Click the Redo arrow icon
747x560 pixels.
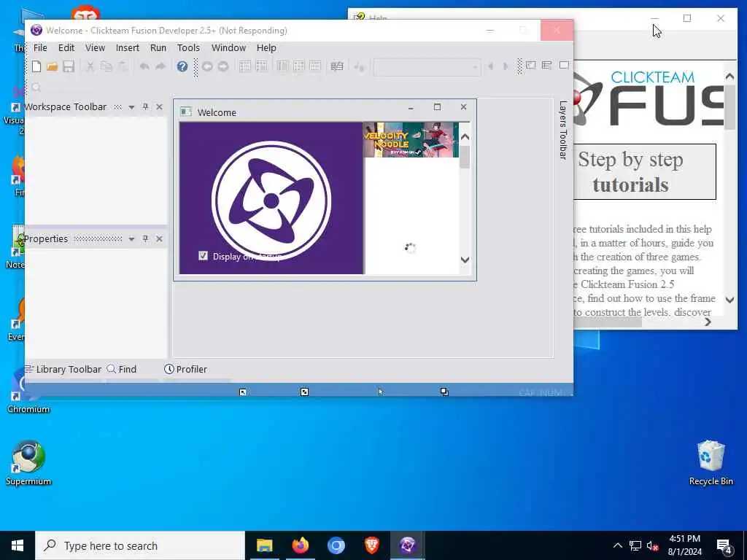(x=160, y=66)
